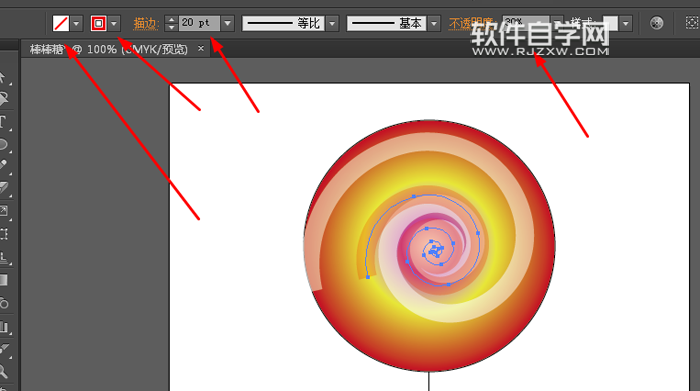Click the stroke weight stepper arrows
The width and height of the screenshot is (700, 391).
[171, 23]
